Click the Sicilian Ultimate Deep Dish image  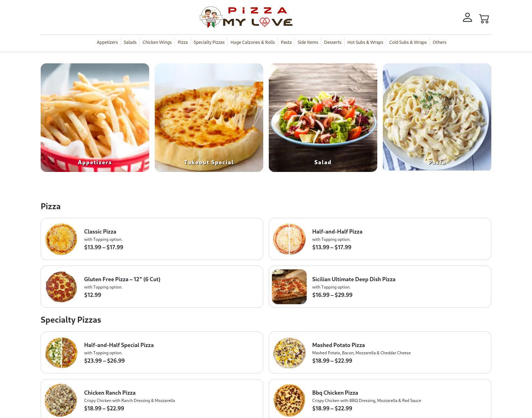click(x=289, y=287)
